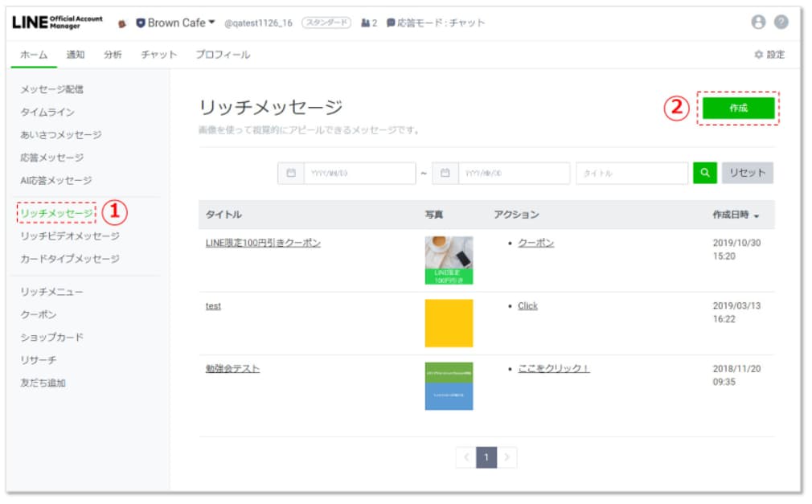Click the green-blue 勉強会テスト thumbnail

[449, 386]
